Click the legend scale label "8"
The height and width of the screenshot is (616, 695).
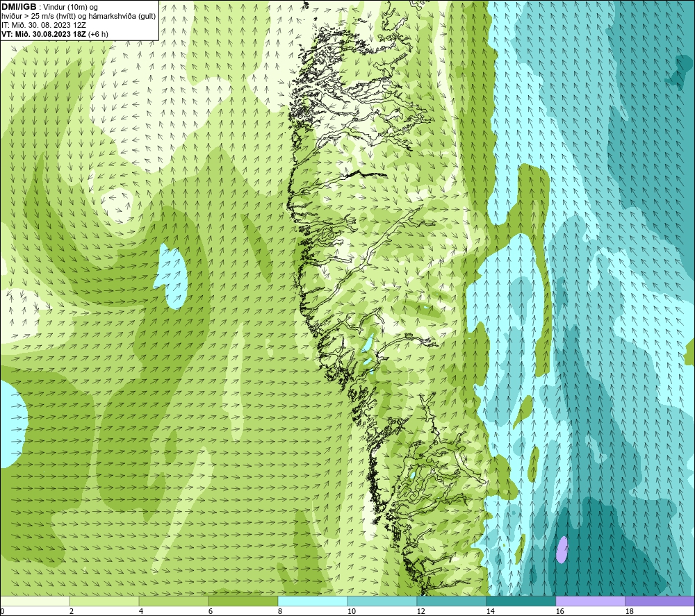pos(280,612)
